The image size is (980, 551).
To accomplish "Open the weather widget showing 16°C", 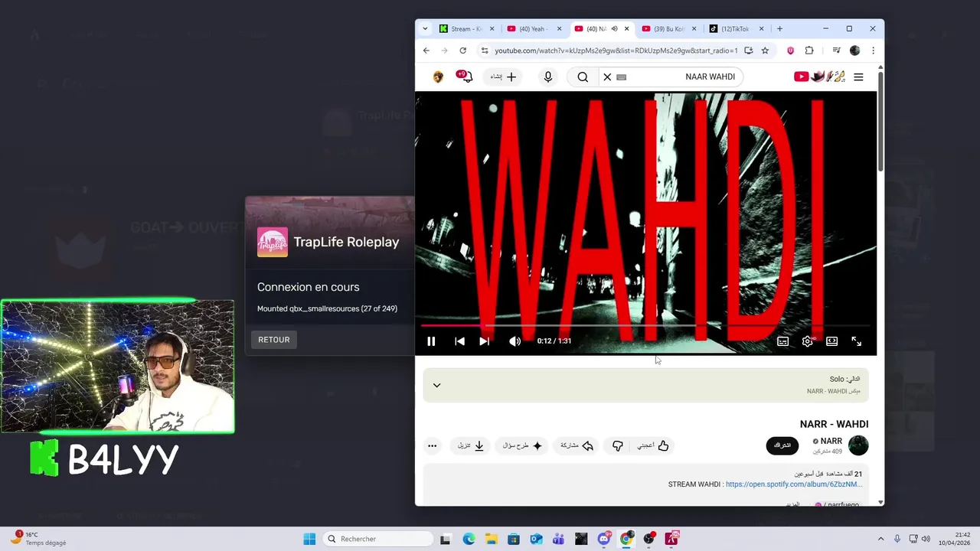I will click(40, 539).
